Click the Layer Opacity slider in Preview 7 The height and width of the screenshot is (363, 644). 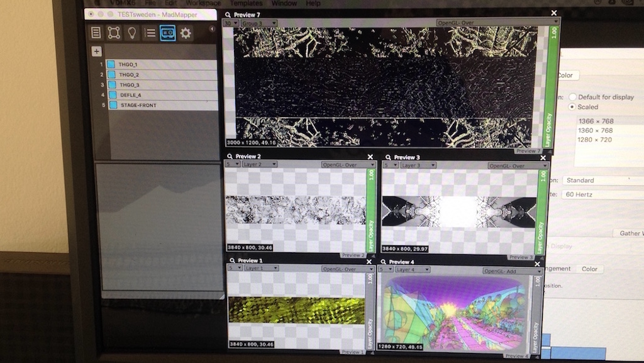(550, 87)
